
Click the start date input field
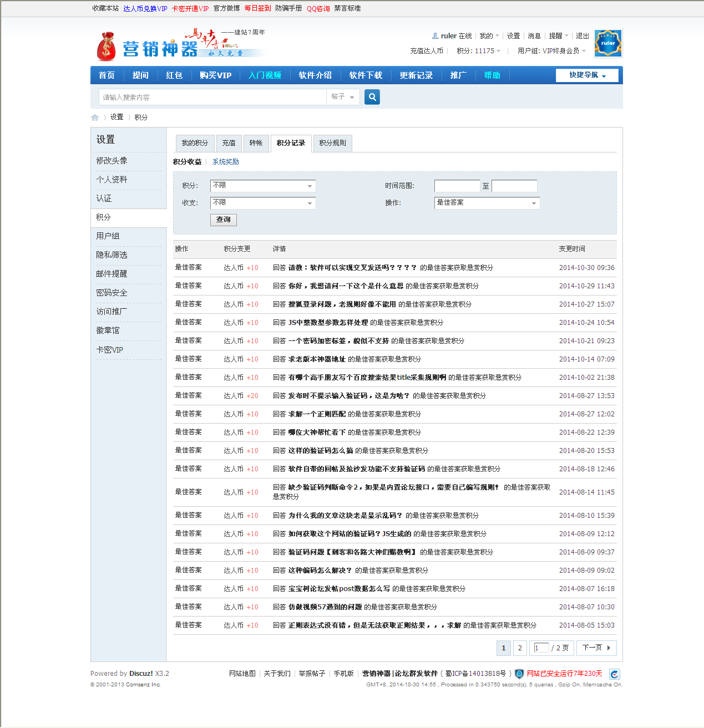tap(457, 186)
